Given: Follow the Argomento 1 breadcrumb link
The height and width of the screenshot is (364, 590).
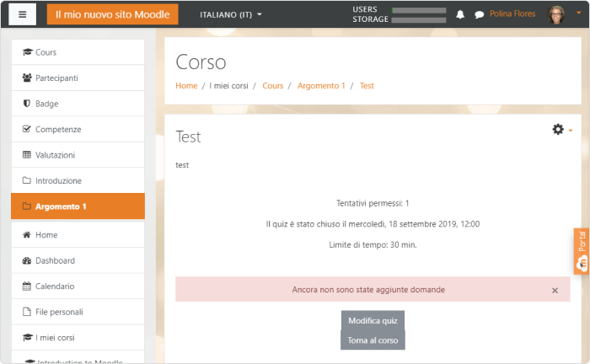Looking at the screenshot, I should pyautogui.click(x=321, y=86).
